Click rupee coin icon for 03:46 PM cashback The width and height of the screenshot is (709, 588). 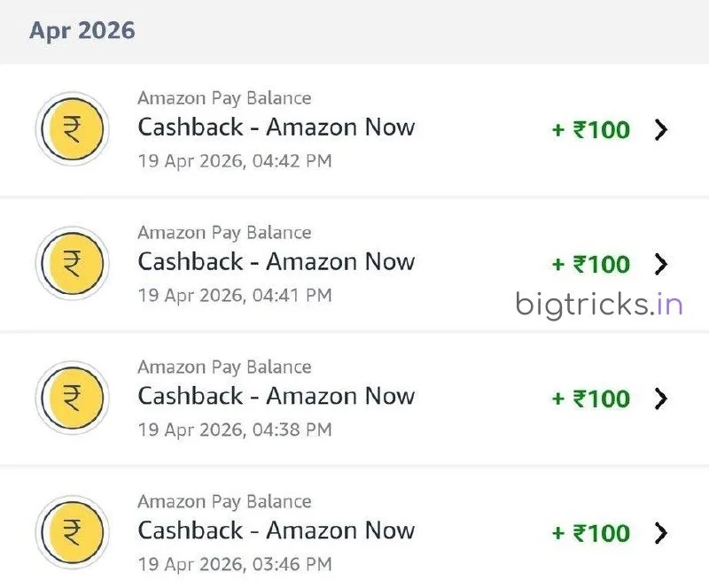(x=72, y=532)
